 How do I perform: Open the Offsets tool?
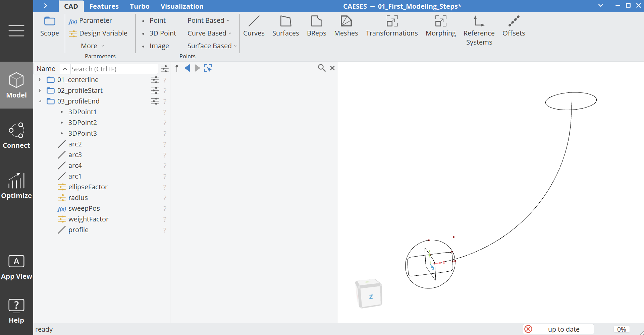[x=514, y=26]
